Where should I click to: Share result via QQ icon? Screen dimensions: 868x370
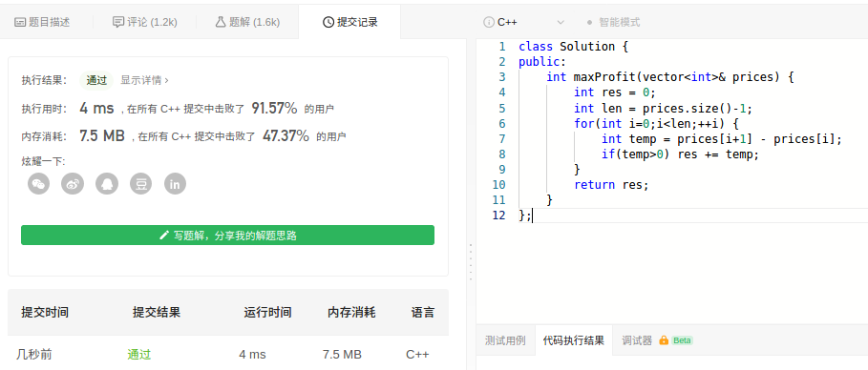tap(107, 184)
